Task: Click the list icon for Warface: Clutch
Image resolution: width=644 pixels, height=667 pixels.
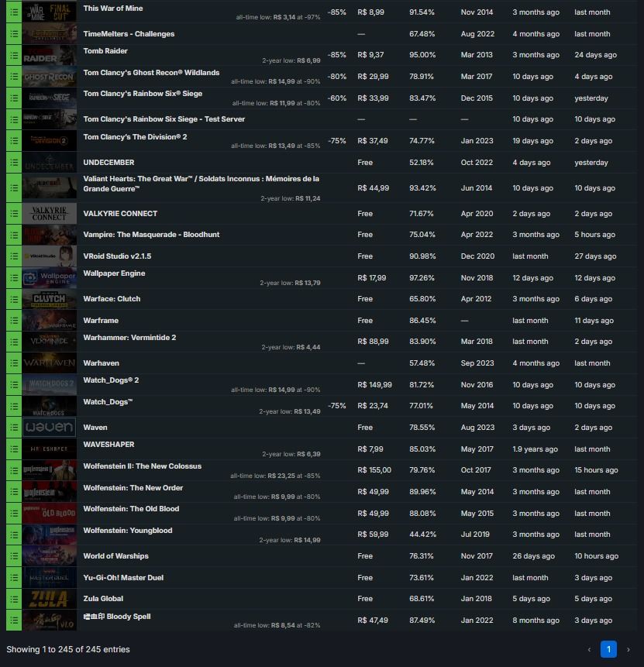Action: [14, 299]
